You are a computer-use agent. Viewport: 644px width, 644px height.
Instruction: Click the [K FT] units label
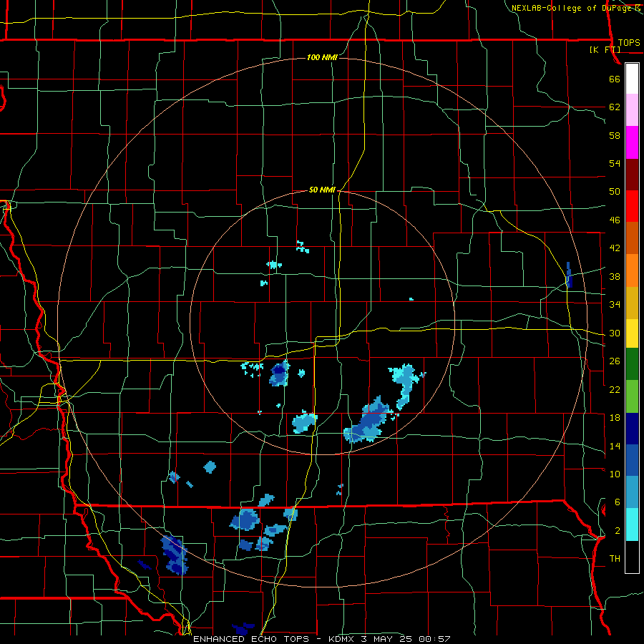coord(605,49)
